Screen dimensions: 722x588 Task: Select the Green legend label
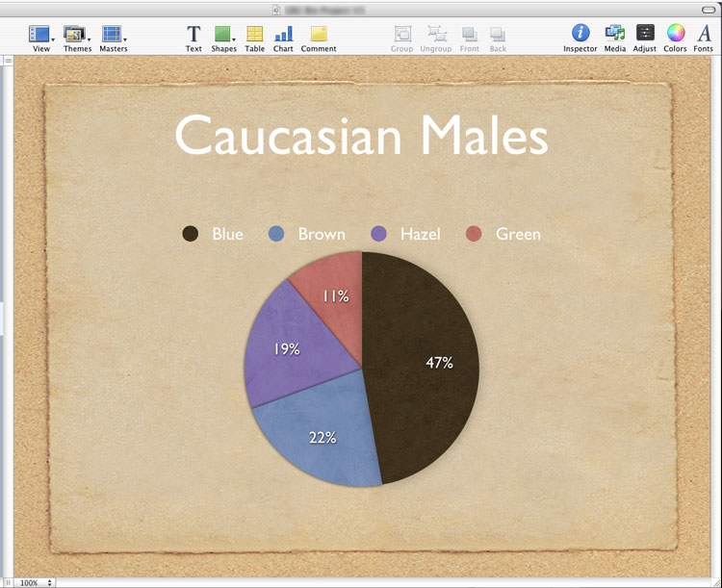coord(518,234)
